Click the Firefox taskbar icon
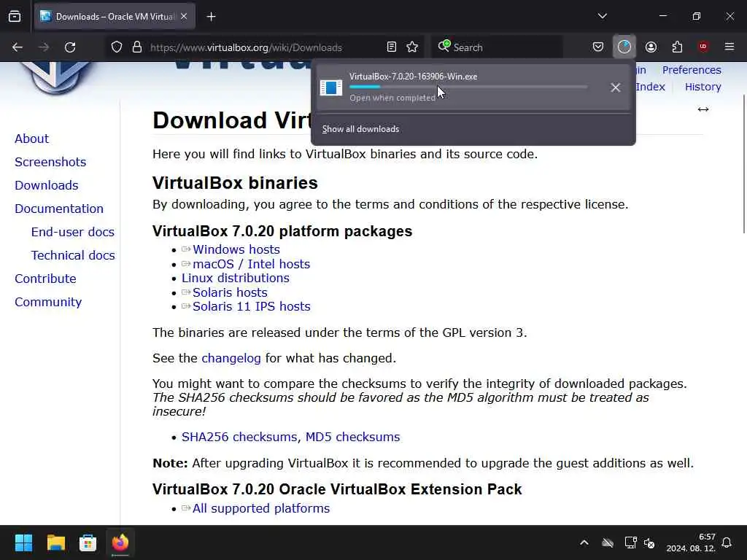Image resolution: width=747 pixels, height=560 pixels. coord(120,542)
